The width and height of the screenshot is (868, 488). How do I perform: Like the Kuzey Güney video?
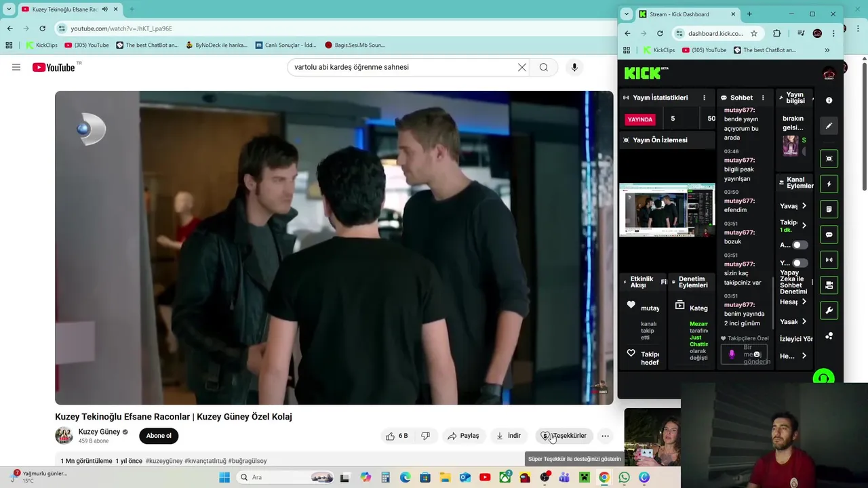pos(397,436)
